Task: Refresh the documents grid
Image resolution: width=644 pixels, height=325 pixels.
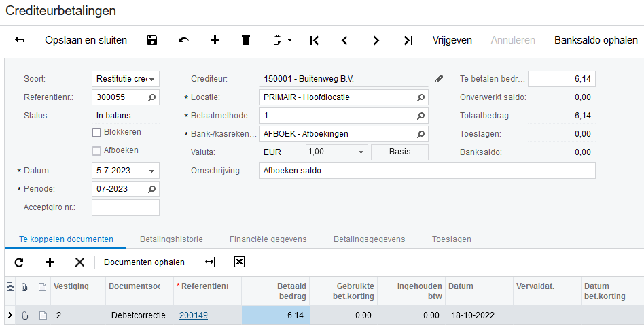Action: (x=19, y=262)
